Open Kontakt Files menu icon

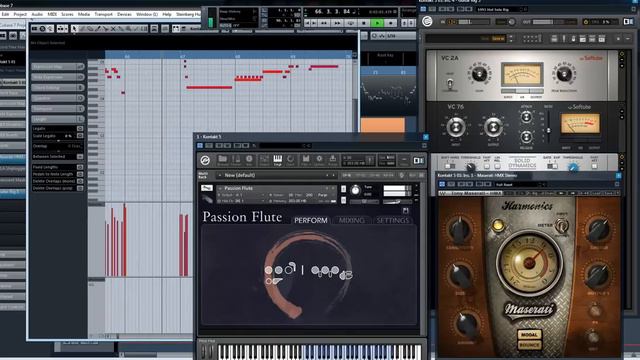coord(306,160)
